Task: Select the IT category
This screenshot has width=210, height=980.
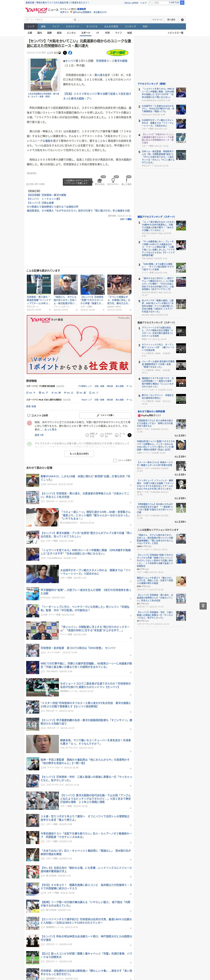Action: click(x=98, y=33)
